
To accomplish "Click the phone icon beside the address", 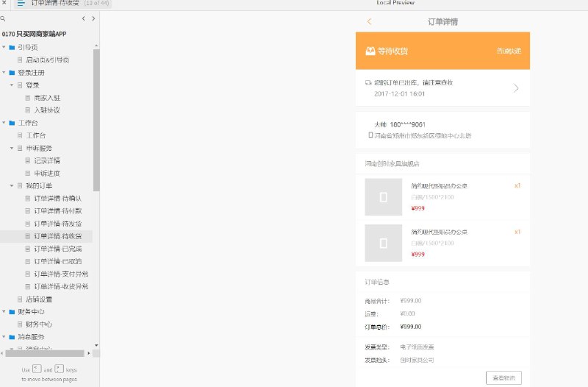I will 370,135.
